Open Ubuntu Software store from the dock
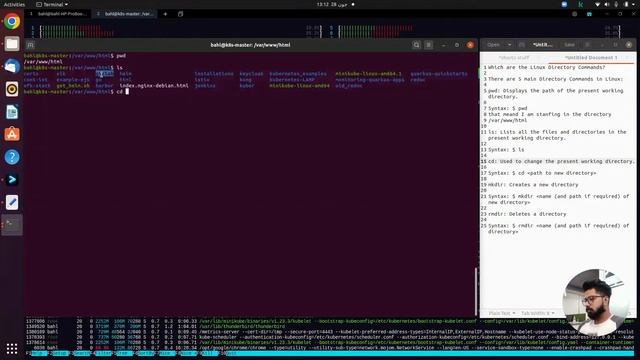 (x=12, y=134)
